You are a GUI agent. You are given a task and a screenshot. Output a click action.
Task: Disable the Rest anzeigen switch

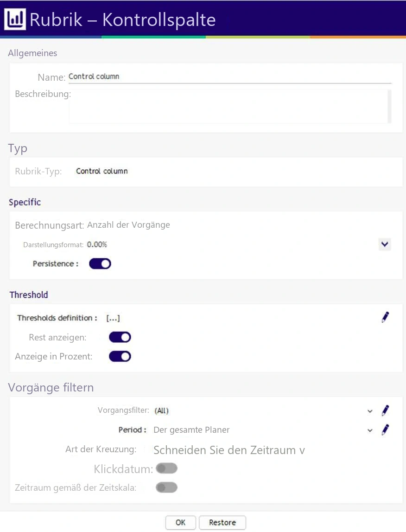[x=120, y=337]
